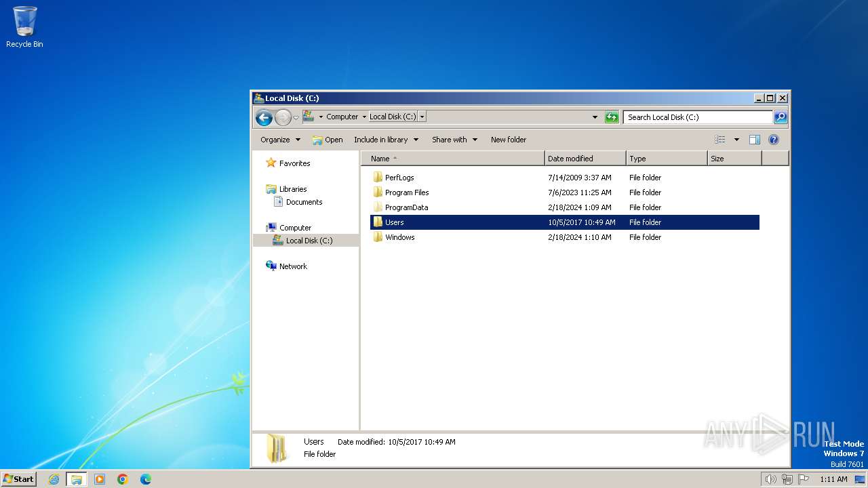This screenshot has width=868, height=488.
Task: Open the Organize menu
Action: point(280,140)
